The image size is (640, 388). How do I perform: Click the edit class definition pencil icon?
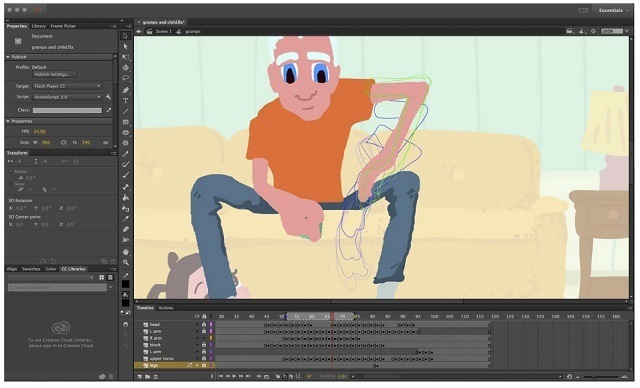tap(109, 110)
